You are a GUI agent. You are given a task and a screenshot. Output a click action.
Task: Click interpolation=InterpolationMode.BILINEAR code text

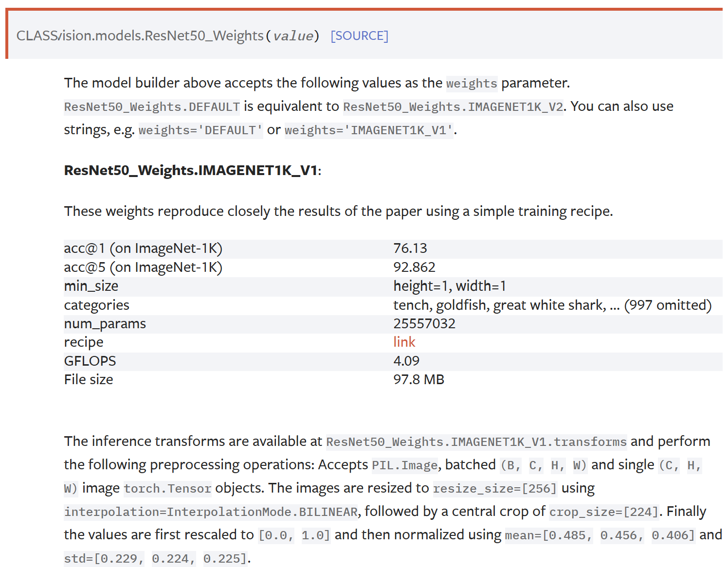point(211,512)
